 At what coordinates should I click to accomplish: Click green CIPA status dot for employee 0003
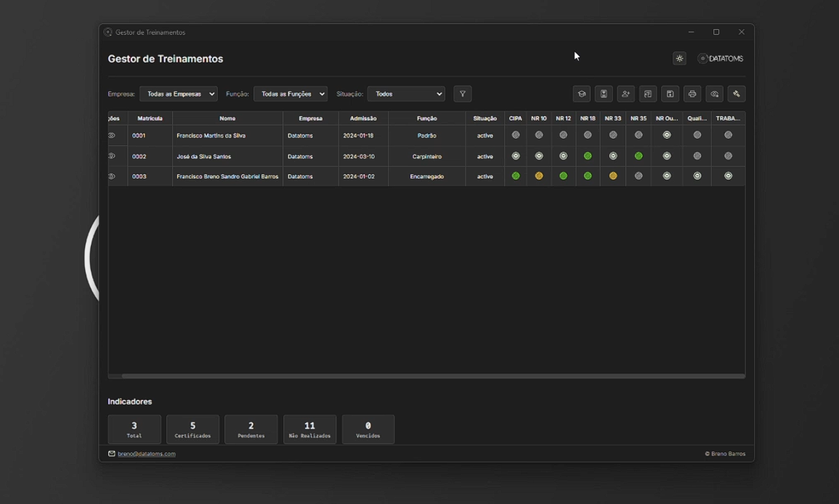(x=516, y=176)
